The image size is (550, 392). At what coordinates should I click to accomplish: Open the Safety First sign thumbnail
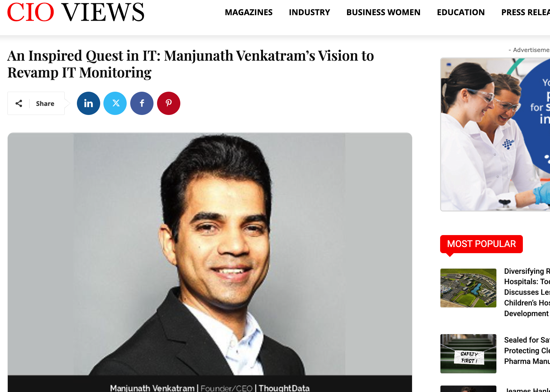[468, 354]
